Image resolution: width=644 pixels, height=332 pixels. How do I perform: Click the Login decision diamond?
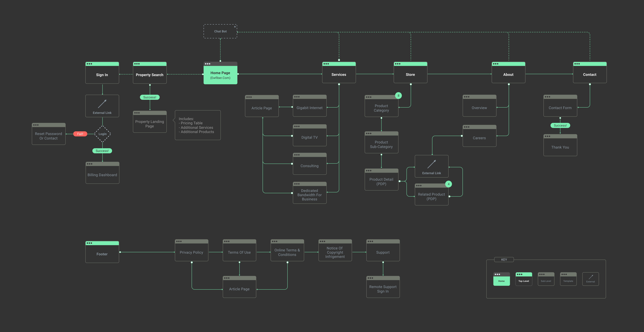pos(102,134)
